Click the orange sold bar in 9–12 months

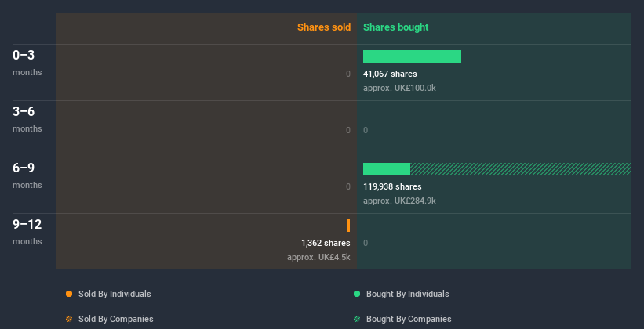(x=348, y=226)
